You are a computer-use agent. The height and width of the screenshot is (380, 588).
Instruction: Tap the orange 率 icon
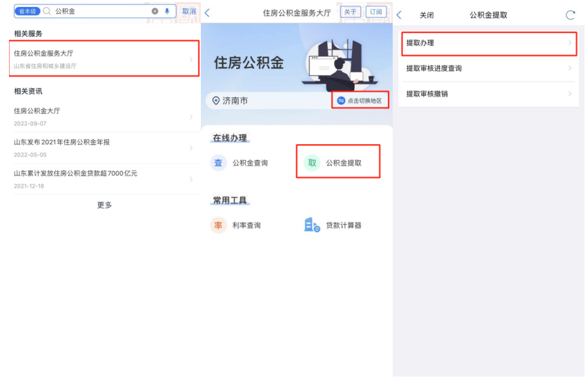218,226
